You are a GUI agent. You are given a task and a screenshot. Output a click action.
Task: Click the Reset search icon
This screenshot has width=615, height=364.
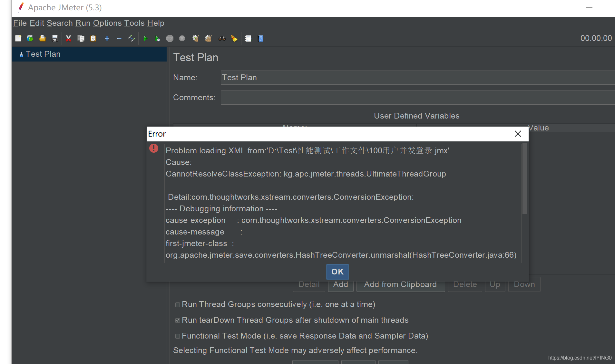234,38
